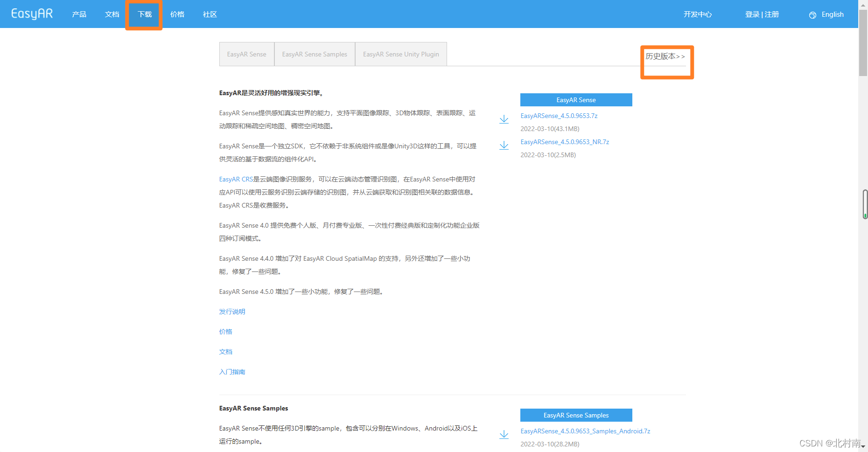
Task: Click 登录 | 注册 link
Action: tap(762, 14)
